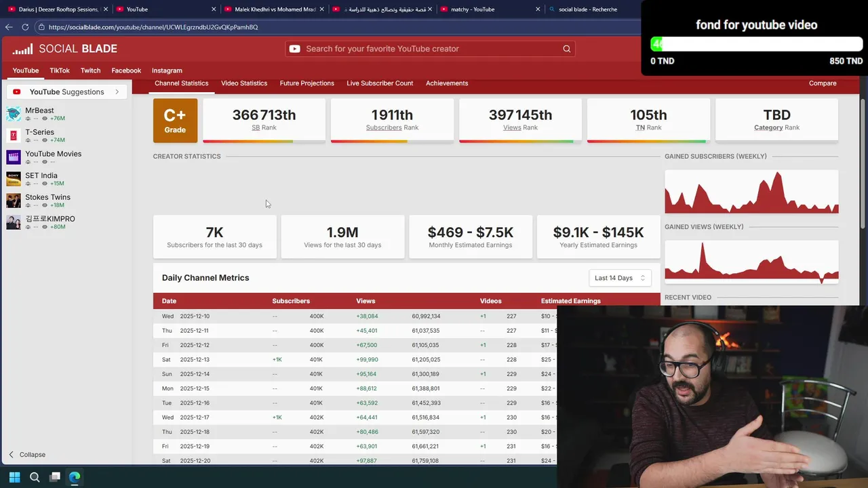
Task: Click the 1.9M views last 30 days card
Action: (x=342, y=237)
